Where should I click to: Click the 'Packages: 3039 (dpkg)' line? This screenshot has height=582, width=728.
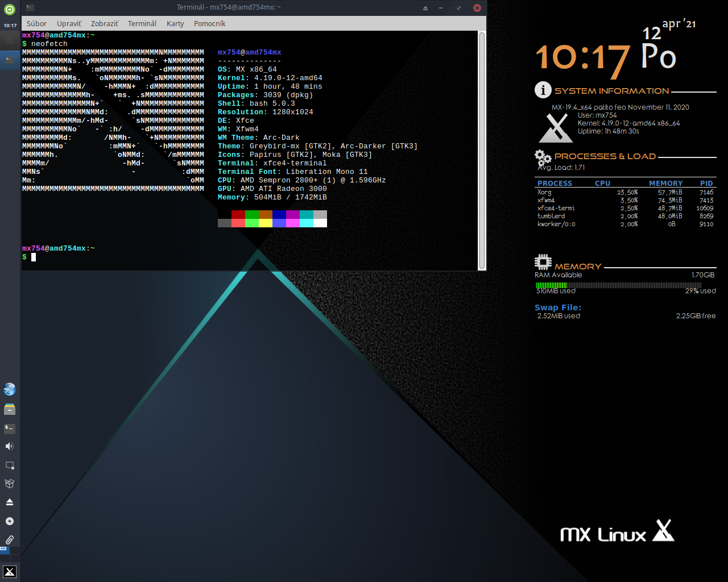click(266, 95)
